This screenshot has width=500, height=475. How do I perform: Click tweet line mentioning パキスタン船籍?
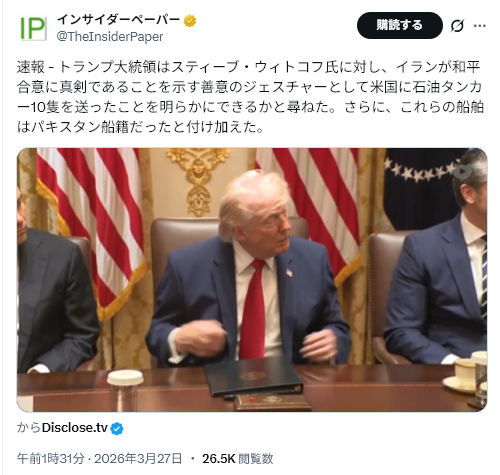coord(140,127)
